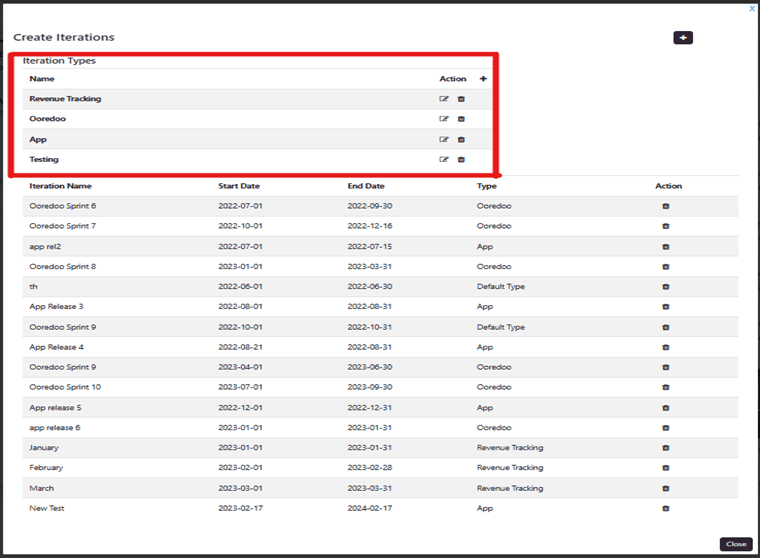Viewport: 760px width, 558px height.
Task: Click the Ooredoo Sprint 10 iteration name
Action: [x=65, y=386]
